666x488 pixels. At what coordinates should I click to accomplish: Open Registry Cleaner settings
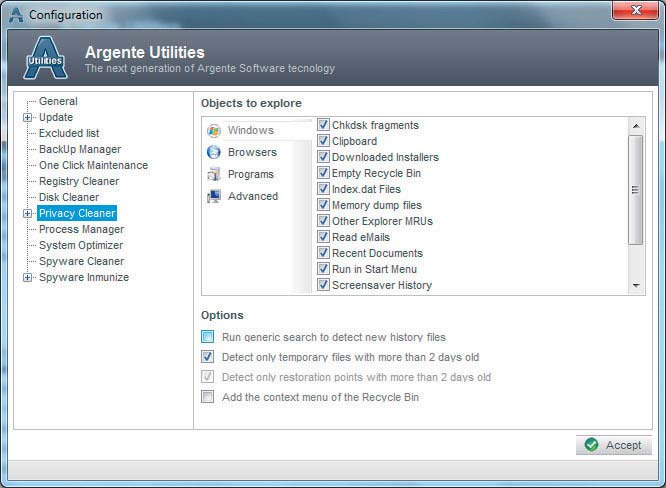pos(79,181)
